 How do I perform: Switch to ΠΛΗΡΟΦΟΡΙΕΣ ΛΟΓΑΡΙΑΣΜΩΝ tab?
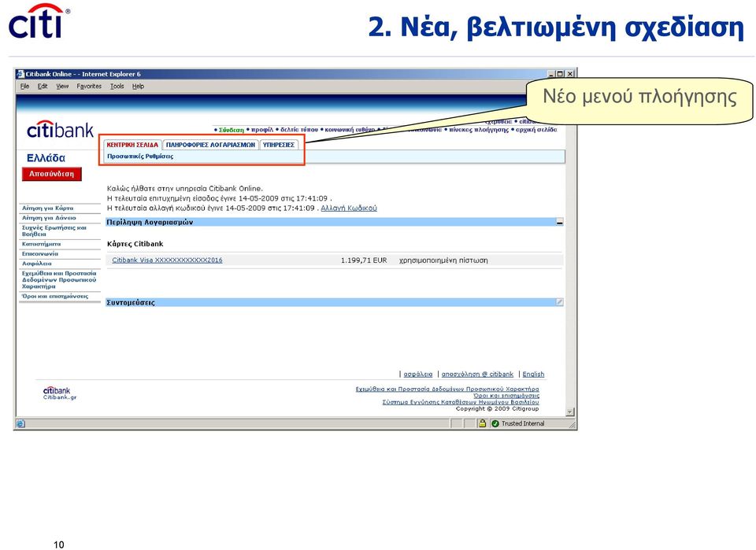pyautogui.click(x=211, y=145)
